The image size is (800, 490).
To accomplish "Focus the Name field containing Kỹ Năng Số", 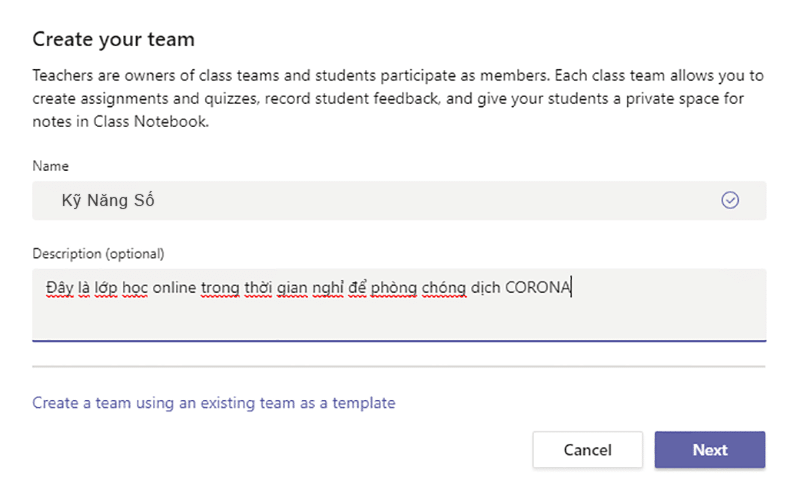I will tap(399, 201).
